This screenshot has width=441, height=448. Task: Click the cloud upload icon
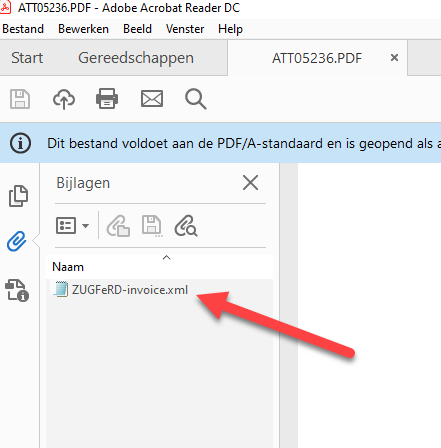tap(64, 99)
